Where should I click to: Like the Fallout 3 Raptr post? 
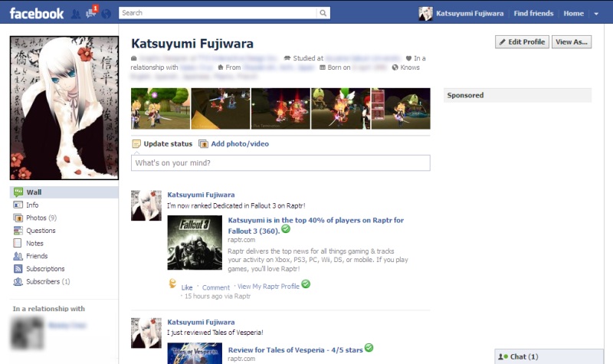pos(187,287)
